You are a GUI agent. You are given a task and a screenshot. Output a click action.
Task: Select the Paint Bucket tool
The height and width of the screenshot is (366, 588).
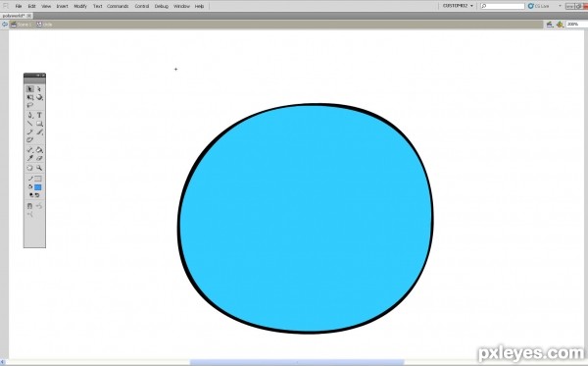(x=39, y=150)
